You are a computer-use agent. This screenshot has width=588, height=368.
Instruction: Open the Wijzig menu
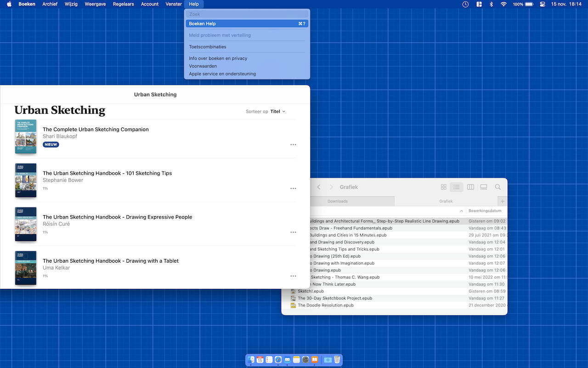(x=71, y=4)
